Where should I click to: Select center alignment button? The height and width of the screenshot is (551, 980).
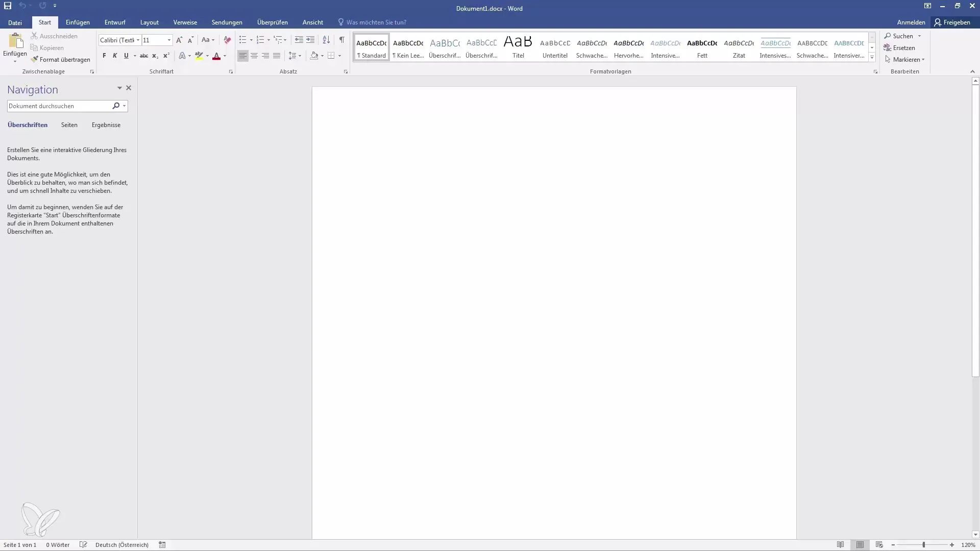pos(254,56)
